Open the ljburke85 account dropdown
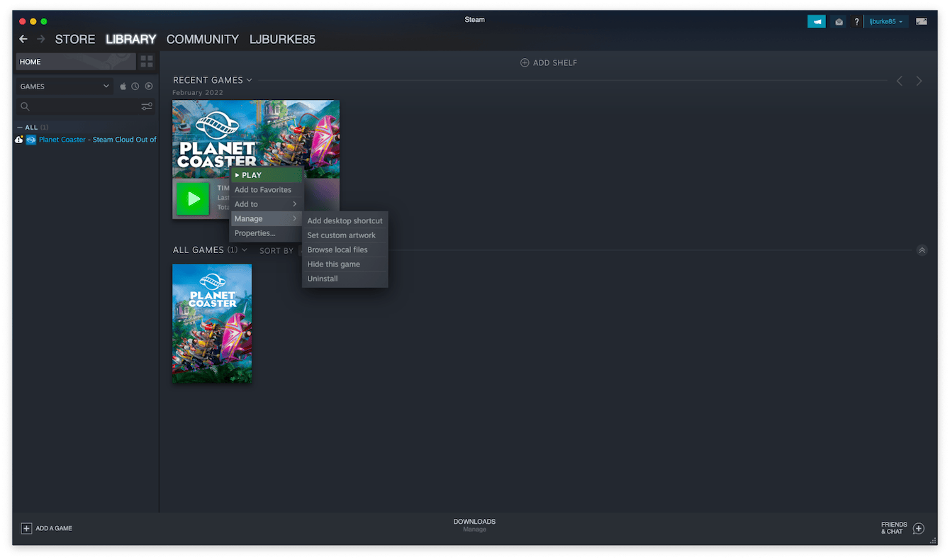Viewport: 950px width, 560px height. point(883,21)
